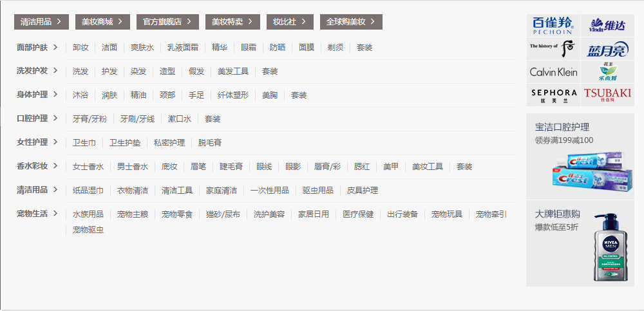Open the 女士香水 link
Image resolution: width=644 pixels, height=311 pixels.
[x=88, y=167]
